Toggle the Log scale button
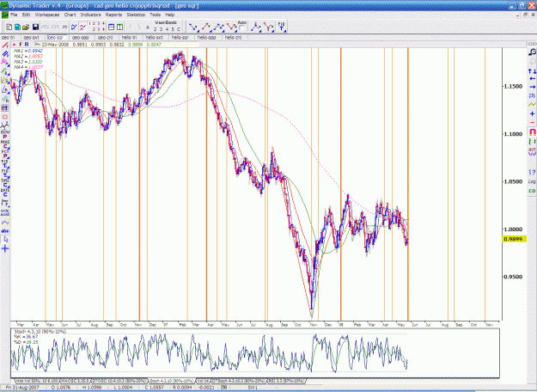537x392 pixels. pos(532,181)
